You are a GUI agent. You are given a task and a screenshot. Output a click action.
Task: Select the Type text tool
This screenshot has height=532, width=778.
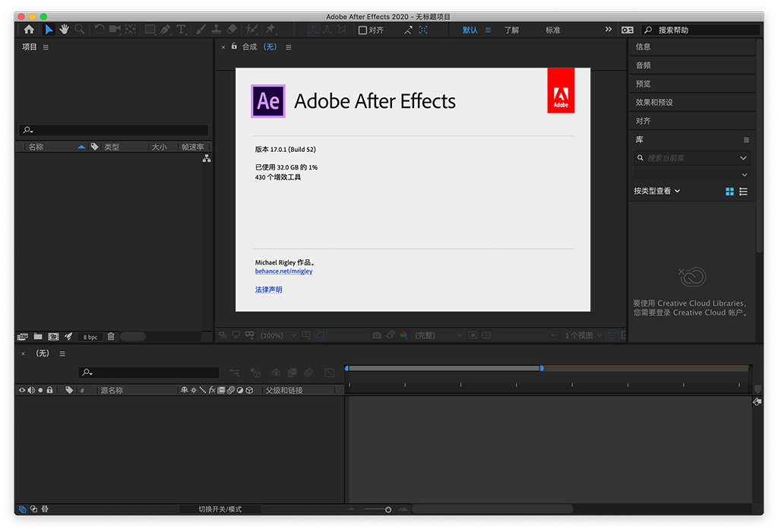click(x=181, y=30)
